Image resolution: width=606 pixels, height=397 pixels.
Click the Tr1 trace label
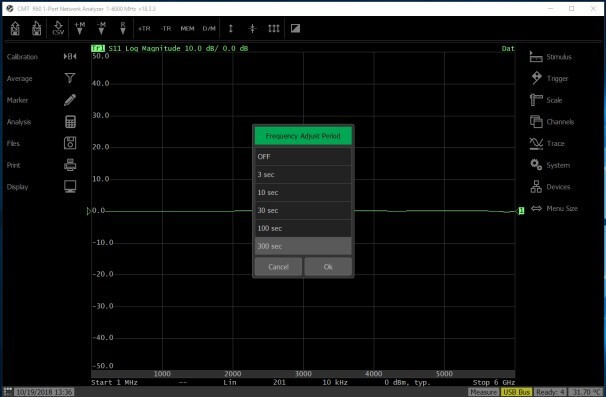tap(98, 48)
